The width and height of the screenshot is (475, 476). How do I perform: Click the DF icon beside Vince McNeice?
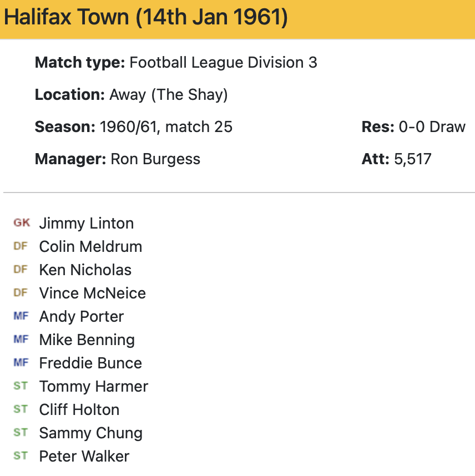click(x=21, y=293)
